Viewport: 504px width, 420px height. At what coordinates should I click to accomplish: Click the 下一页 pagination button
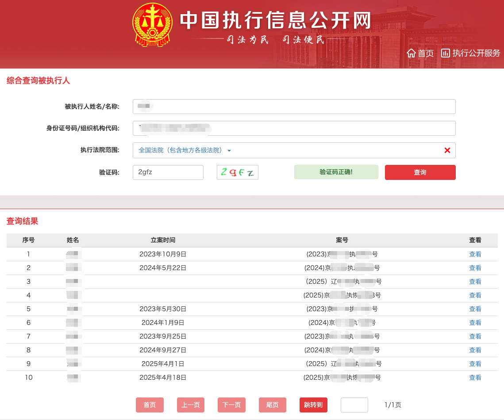[x=231, y=405]
